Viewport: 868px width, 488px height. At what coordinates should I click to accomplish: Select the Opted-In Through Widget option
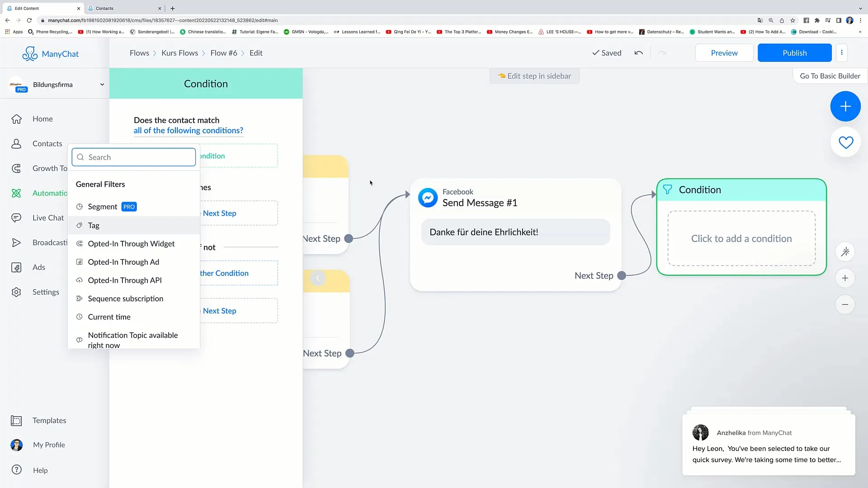[x=131, y=243]
